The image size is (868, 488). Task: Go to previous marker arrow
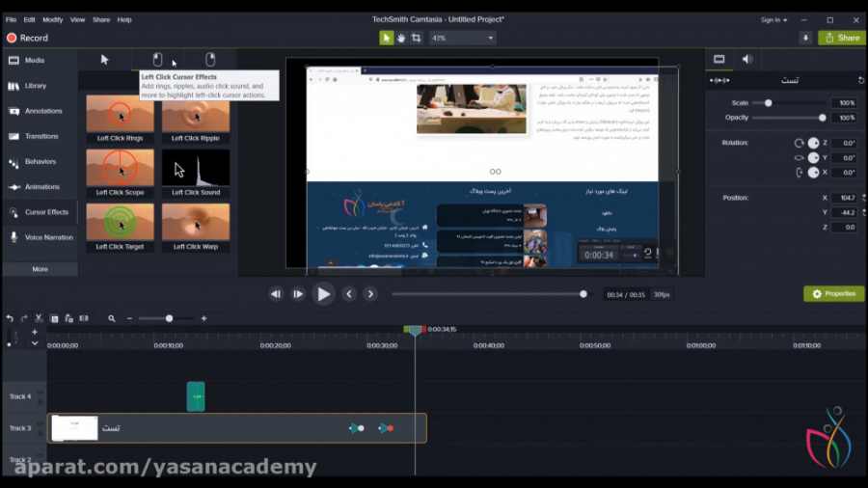[x=349, y=294]
